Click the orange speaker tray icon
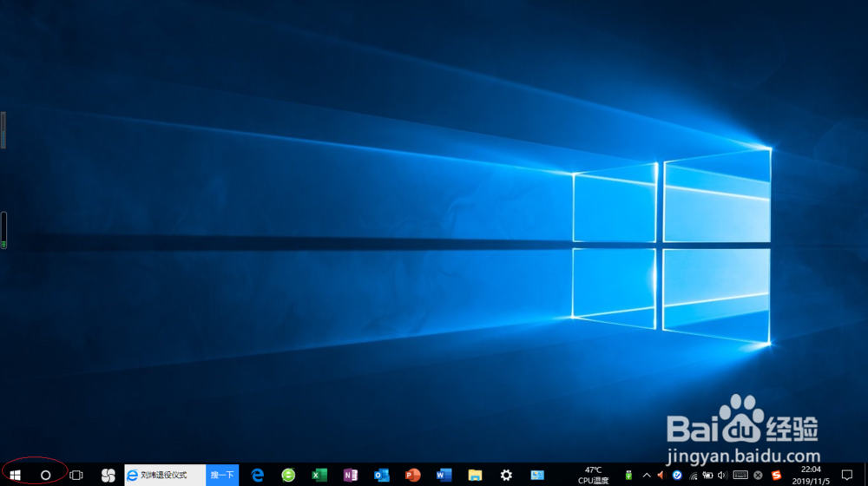The height and width of the screenshot is (486, 868). pos(661,475)
